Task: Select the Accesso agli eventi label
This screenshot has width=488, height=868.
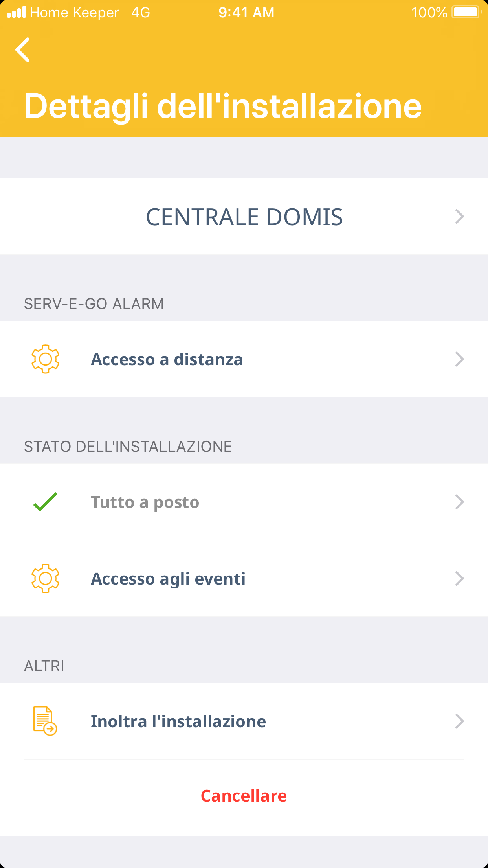Action: 168,579
